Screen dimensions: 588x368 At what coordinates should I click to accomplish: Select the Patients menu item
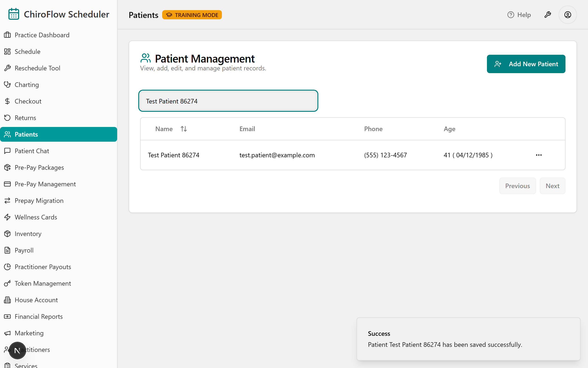click(59, 134)
